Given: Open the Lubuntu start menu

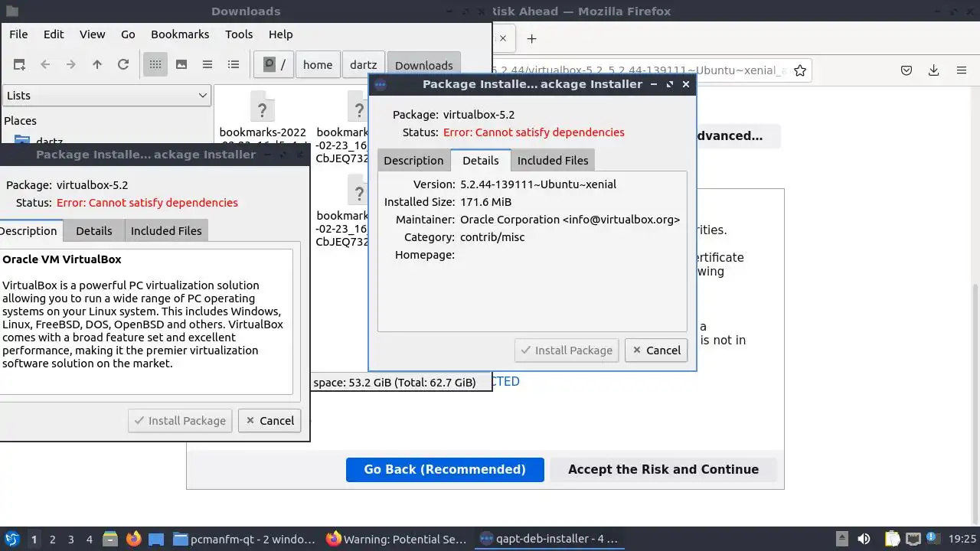Looking at the screenshot, I should [x=11, y=540].
